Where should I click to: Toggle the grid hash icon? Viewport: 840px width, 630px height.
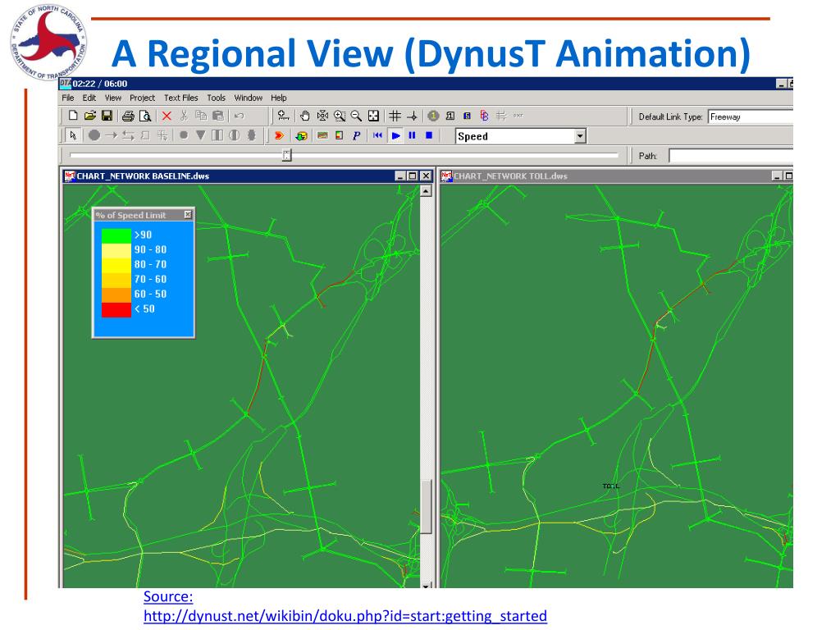point(395,116)
